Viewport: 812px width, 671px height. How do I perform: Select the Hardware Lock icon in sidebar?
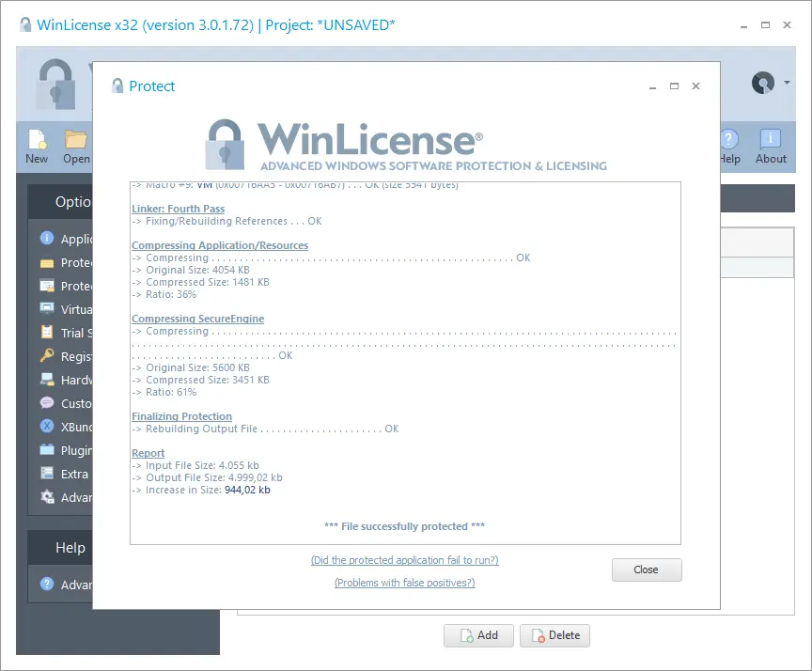[x=47, y=380]
